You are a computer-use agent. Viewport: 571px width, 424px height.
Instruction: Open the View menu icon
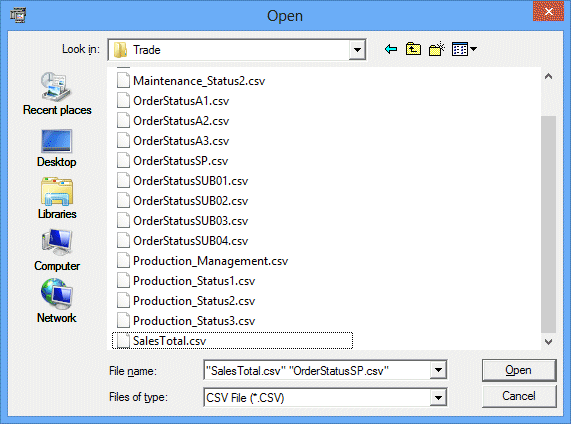coord(464,49)
